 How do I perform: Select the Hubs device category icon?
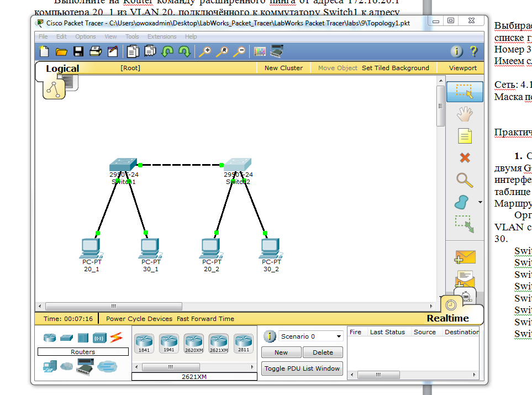tap(83, 338)
